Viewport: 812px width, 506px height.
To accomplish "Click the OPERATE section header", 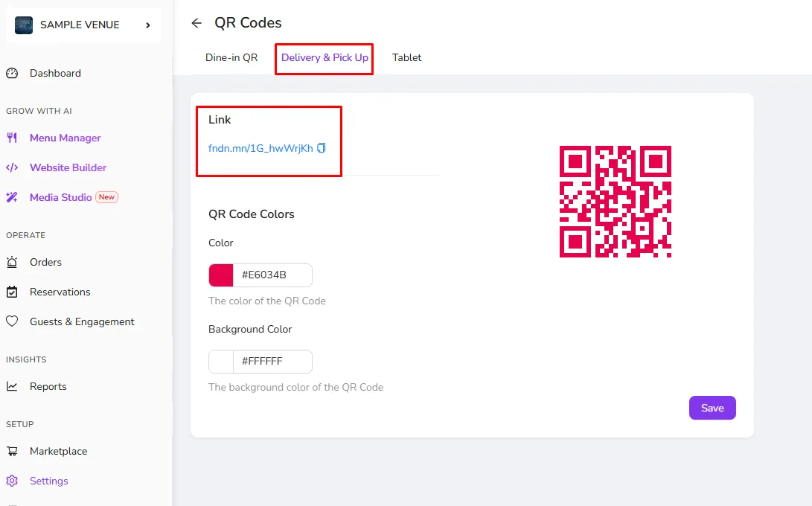I will click(x=25, y=235).
